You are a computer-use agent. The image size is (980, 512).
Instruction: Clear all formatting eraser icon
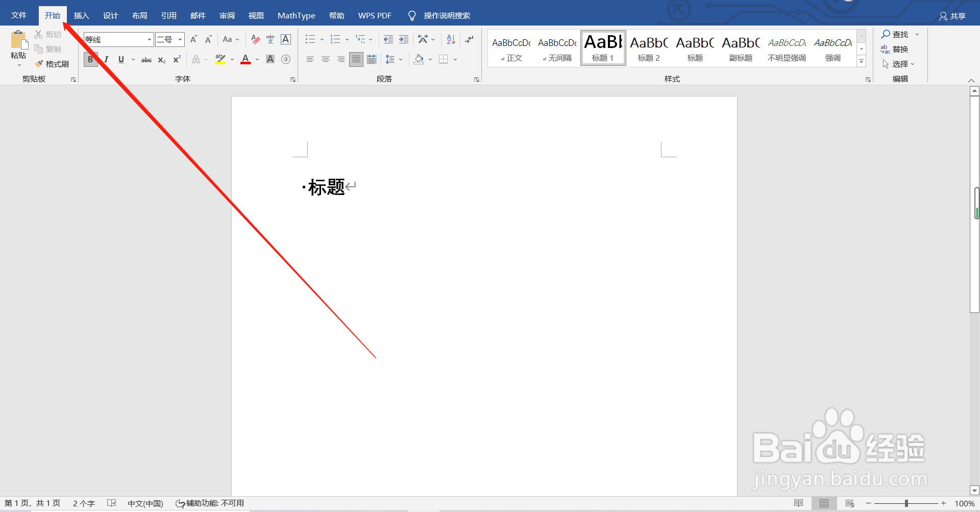point(255,39)
